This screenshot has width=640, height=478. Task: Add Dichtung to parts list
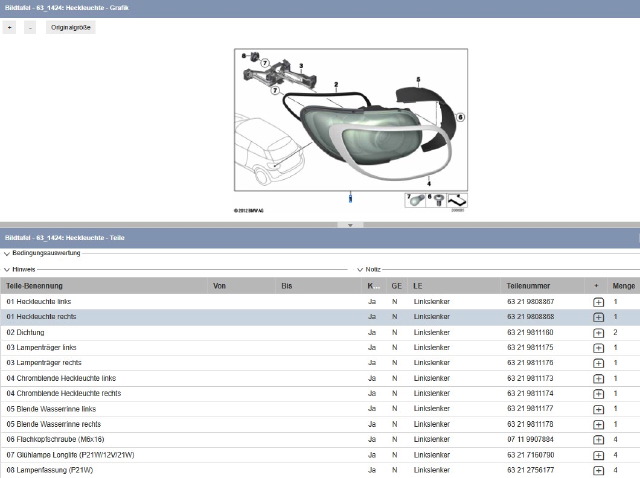[598, 333]
